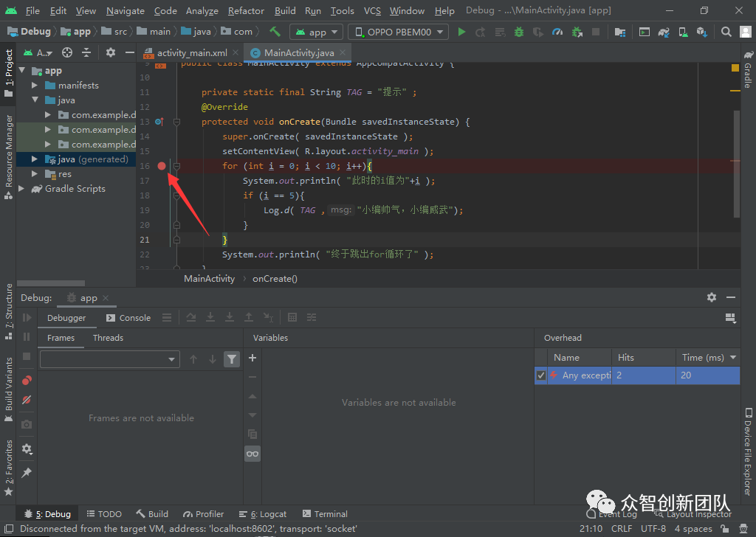Image resolution: width=756 pixels, height=537 pixels.
Task: Click the breakpoint dot on line 16
Action: 162,166
